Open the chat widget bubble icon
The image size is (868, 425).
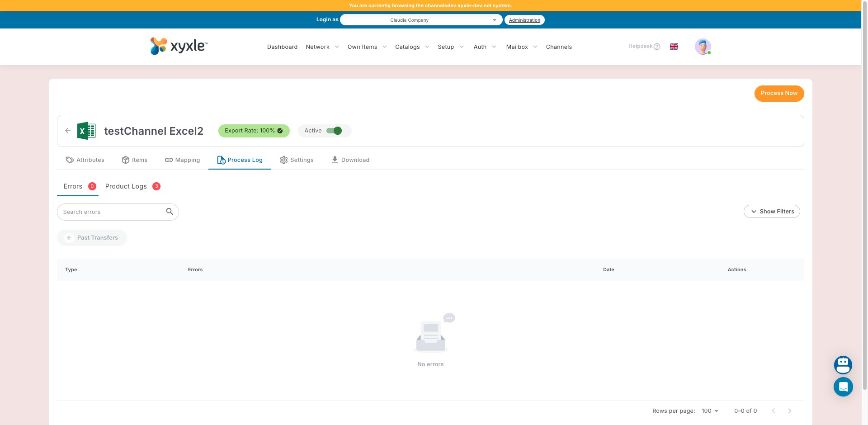(x=843, y=387)
